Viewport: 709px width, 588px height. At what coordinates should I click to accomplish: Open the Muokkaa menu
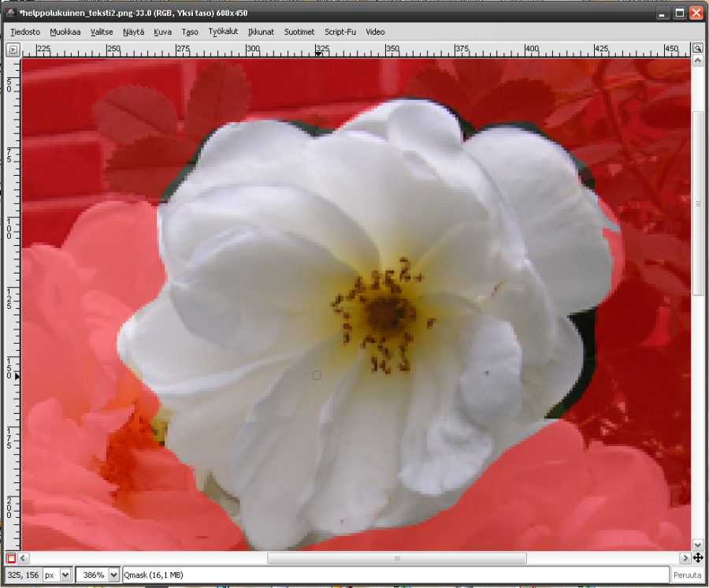65,32
